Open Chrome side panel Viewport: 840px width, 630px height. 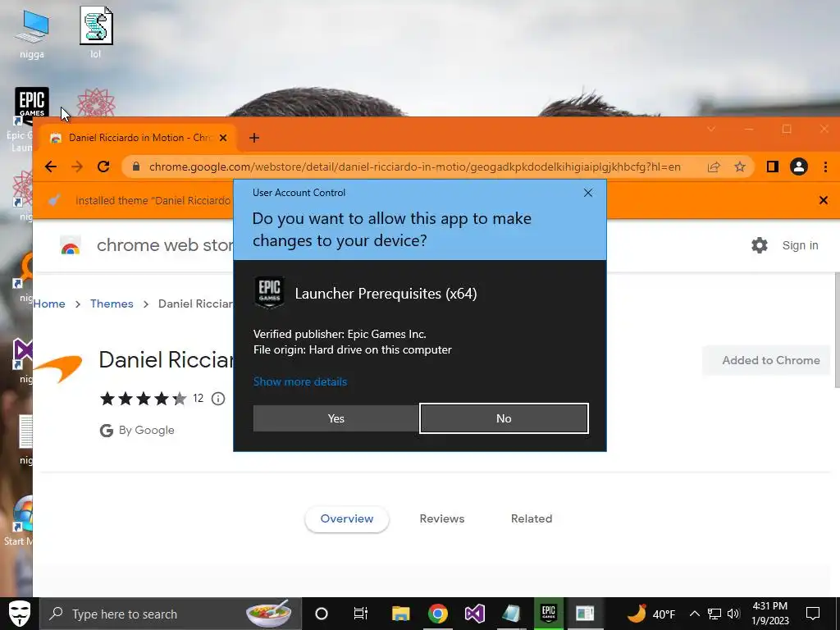[773, 167]
